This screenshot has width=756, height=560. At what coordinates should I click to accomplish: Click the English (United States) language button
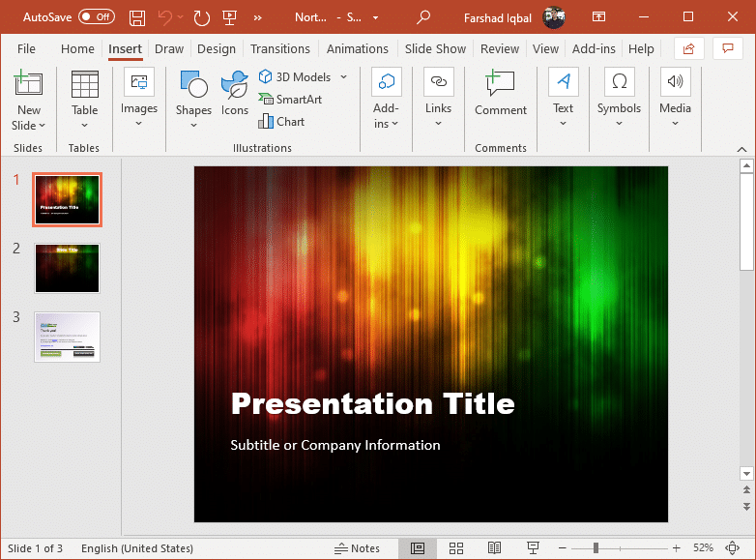[137, 548]
